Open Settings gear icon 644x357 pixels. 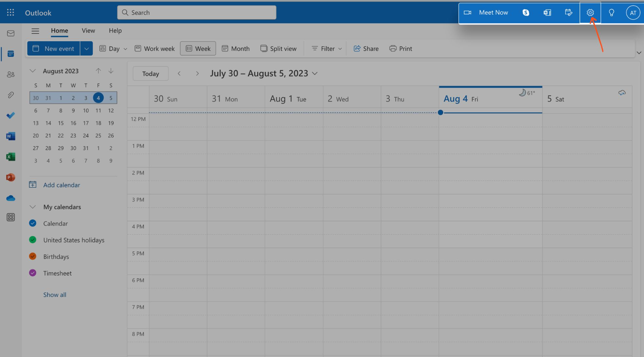(590, 13)
